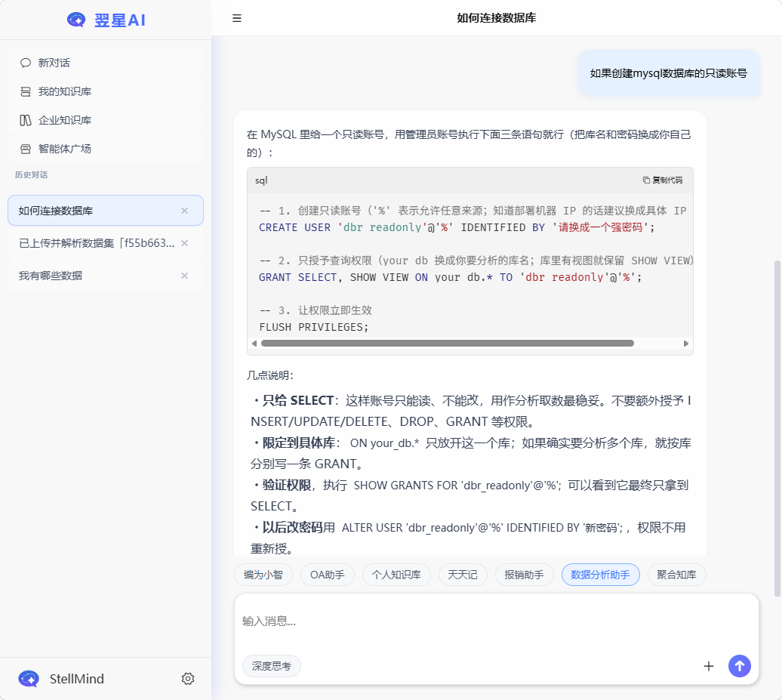The image size is (782, 700).
Task: Click the 如何连接数据库 page title
Action: pos(496,18)
